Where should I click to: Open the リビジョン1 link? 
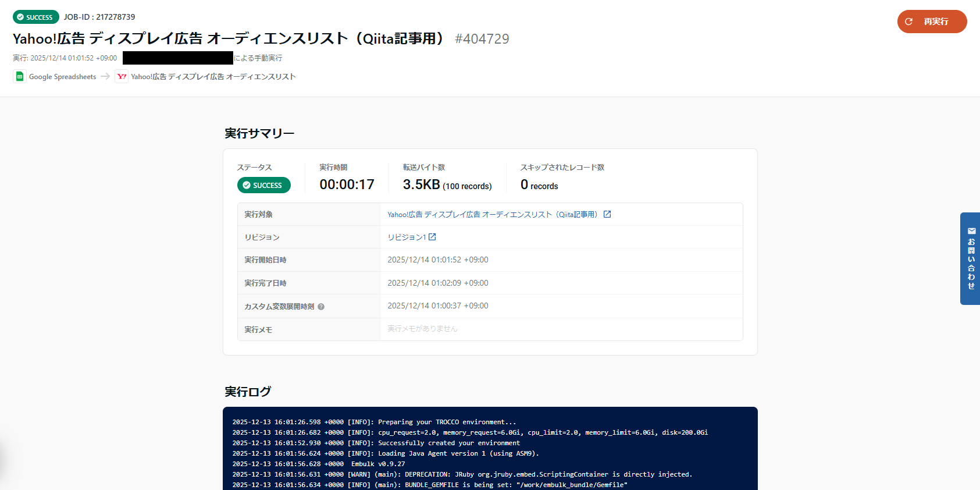[407, 237]
